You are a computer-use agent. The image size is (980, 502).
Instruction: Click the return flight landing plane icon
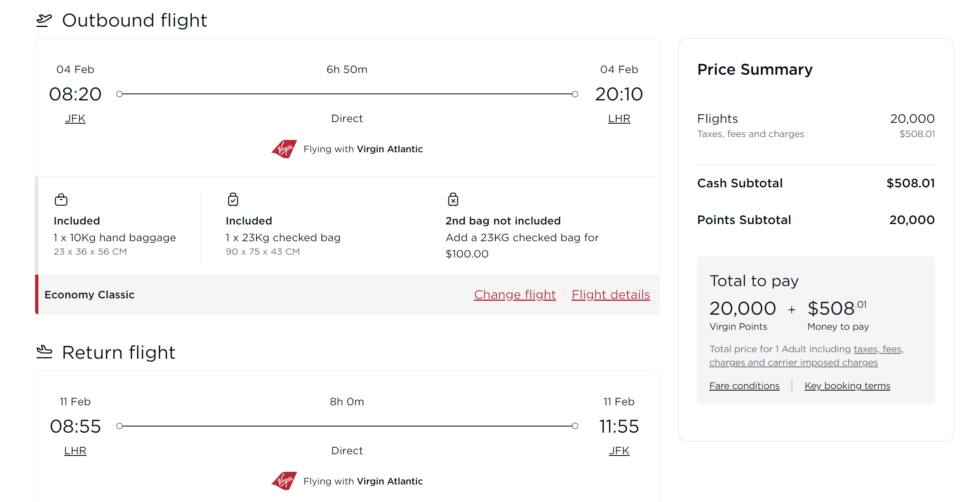coord(44,352)
